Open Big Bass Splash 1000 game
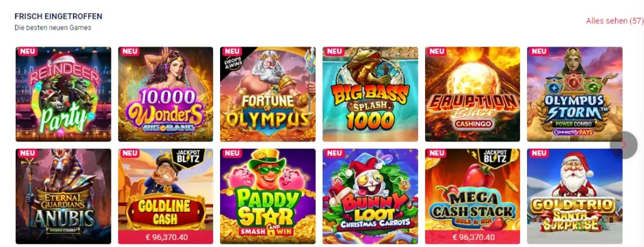This screenshot has width=644, height=247. pyautogui.click(x=370, y=94)
